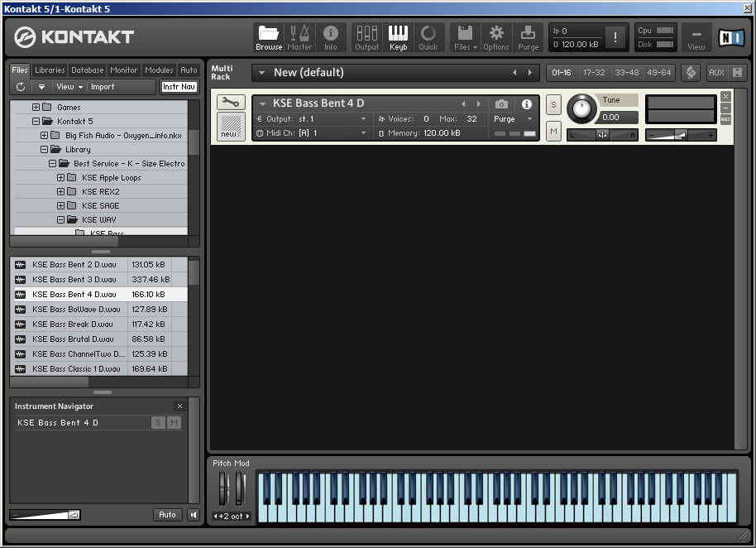
Task: Show rack page 33-48
Action: pos(627,73)
